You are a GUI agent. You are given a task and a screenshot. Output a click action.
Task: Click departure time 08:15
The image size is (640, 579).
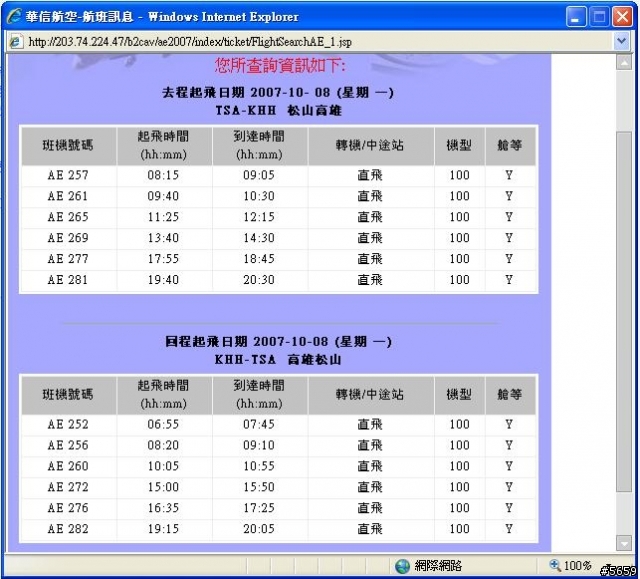163,175
